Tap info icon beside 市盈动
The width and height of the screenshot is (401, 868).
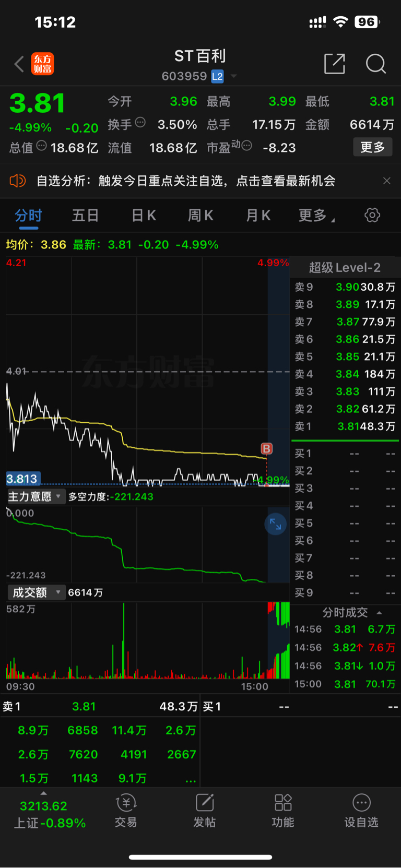click(247, 146)
